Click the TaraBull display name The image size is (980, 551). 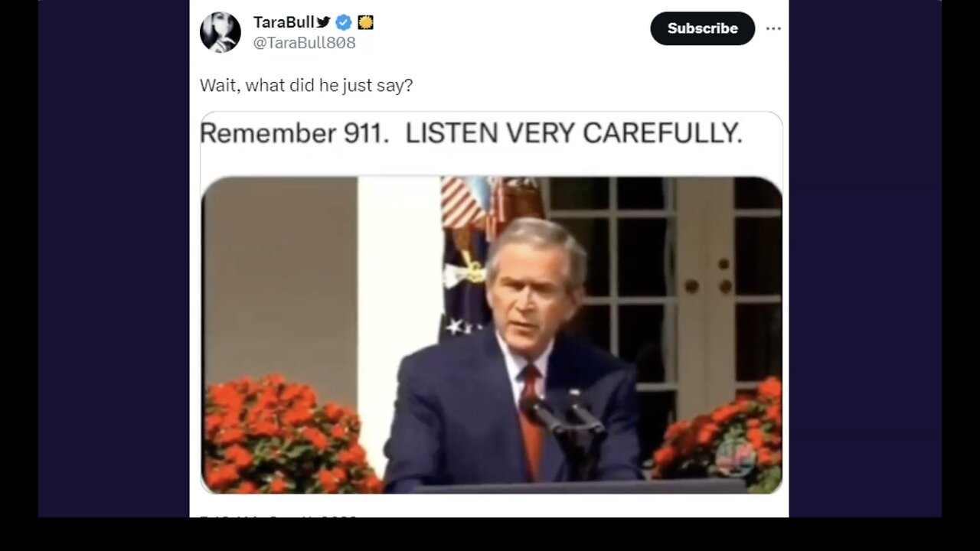pyautogui.click(x=284, y=22)
